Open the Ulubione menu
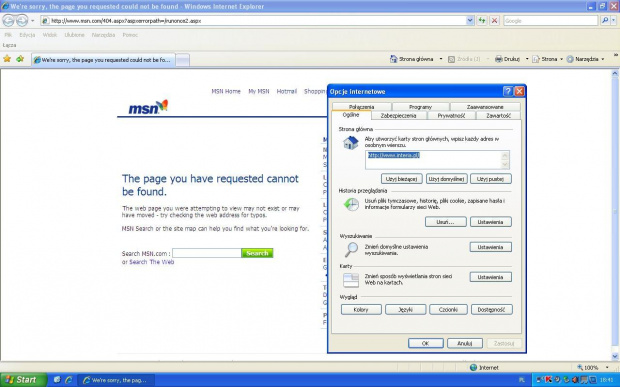The width and height of the screenshot is (620, 387). pos(75,35)
